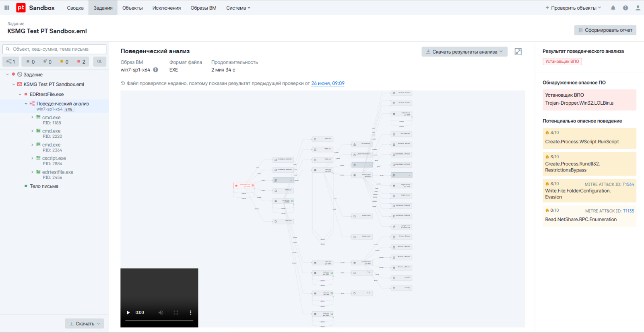Open the Проверить объекты dropdown
The height and width of the screenshot is (333, 644).
(573, 8)
